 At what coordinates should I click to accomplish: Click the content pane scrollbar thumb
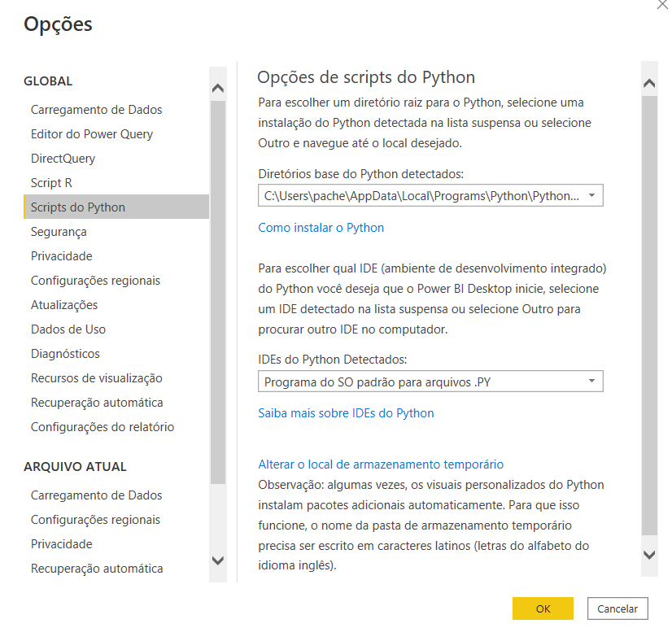tap(649, 316)
